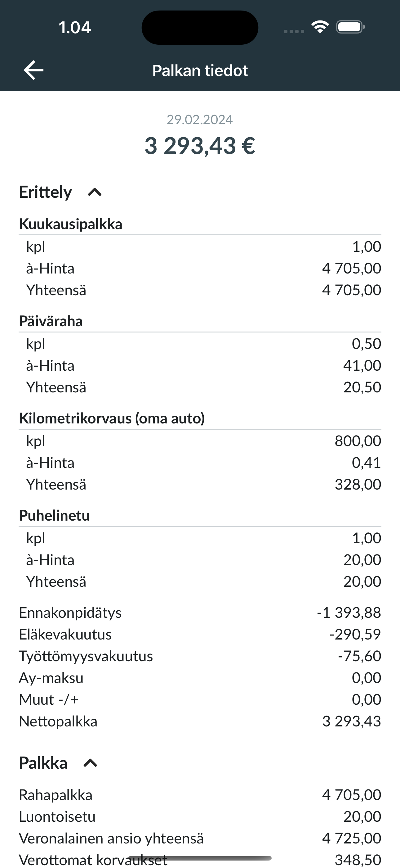Tap the battery status icon
The height and width of the screenshot is (868, 400).
350,27
